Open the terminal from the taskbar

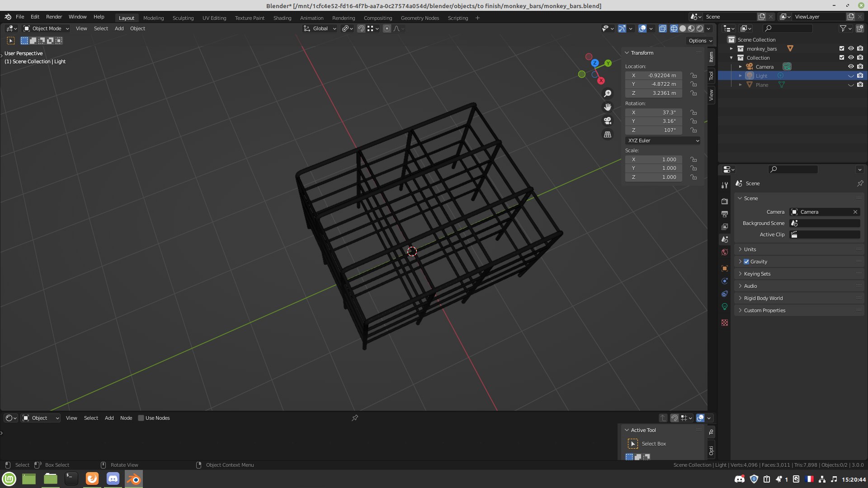71,479
